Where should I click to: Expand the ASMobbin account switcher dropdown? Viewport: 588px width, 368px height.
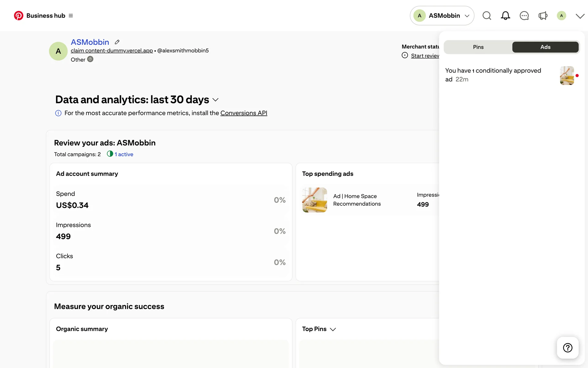click(442, 16)
